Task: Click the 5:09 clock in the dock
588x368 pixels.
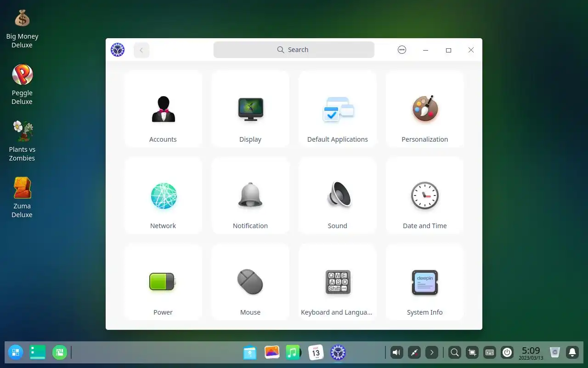Action: click(531, 353)
